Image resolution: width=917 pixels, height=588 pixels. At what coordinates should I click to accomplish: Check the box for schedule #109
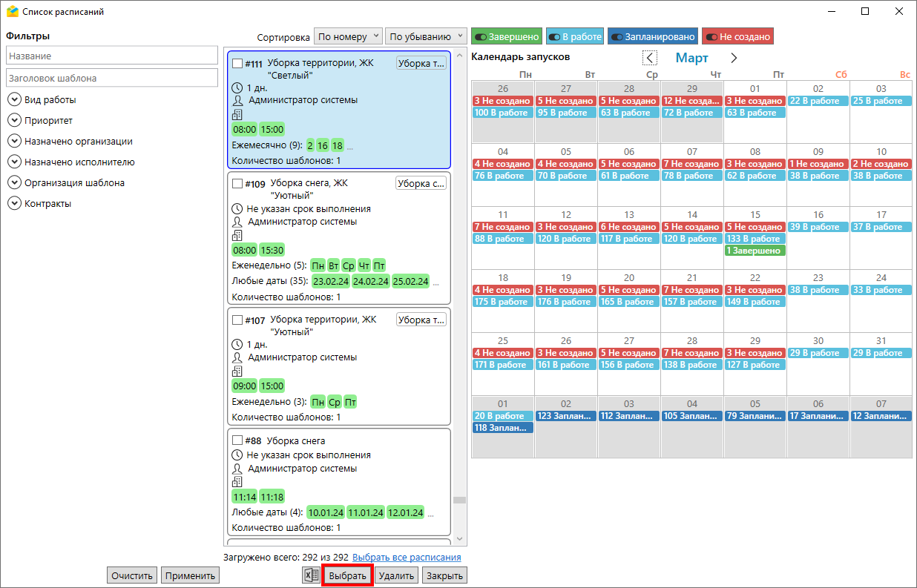click(237, 183)
